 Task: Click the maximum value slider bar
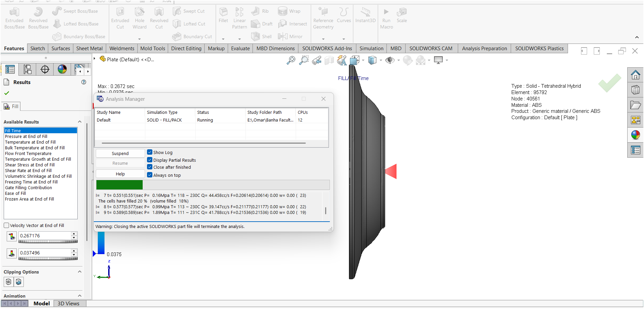48,241
